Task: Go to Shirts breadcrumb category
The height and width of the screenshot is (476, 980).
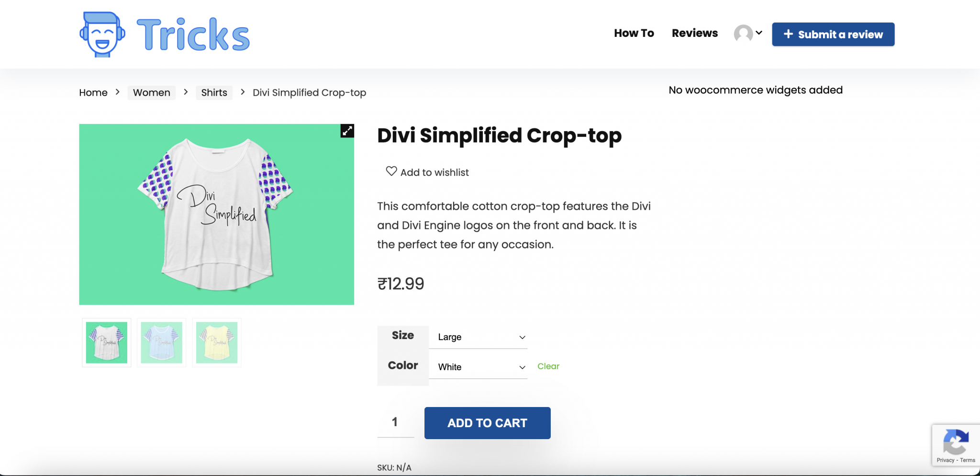Action: click(214, 92)
